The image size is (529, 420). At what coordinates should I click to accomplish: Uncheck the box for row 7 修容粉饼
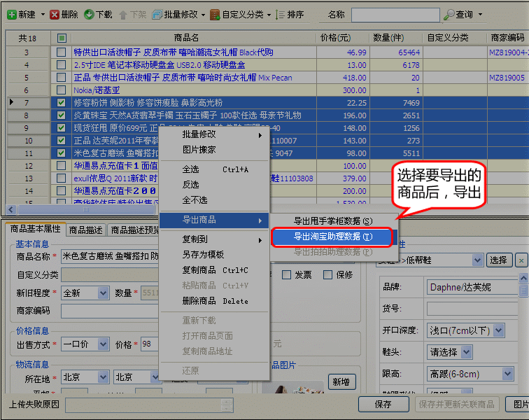62,103
